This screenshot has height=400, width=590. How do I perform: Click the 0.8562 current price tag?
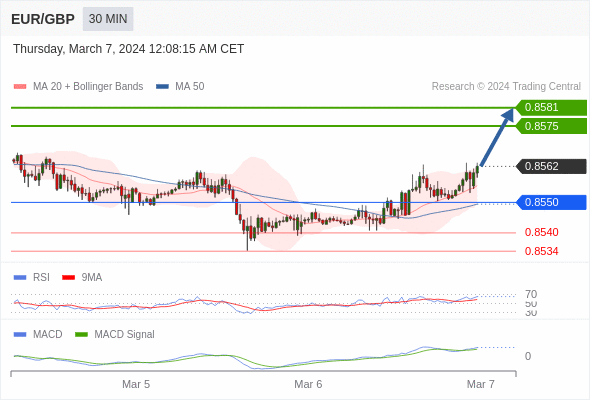(x=551, y=166)
